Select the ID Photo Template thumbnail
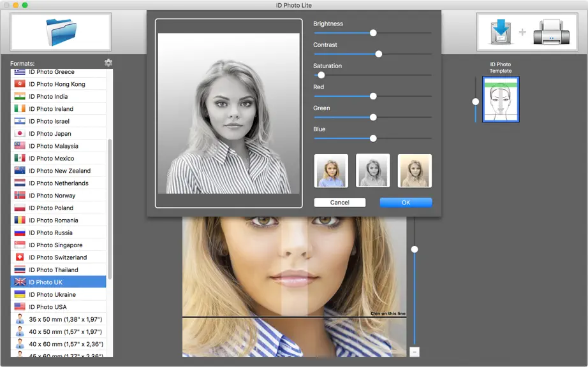588x367 pixels. [x=501, y=99]
